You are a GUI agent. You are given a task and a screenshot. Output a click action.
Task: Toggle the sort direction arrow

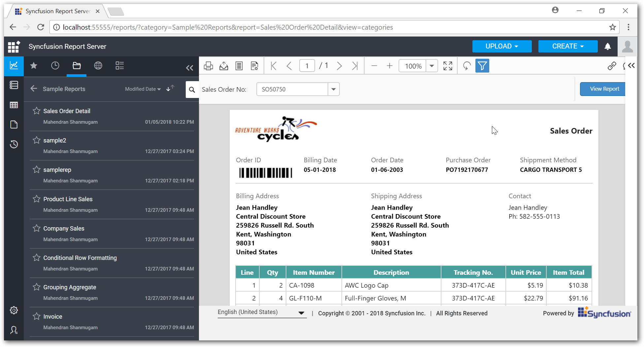tap(170, 88)
